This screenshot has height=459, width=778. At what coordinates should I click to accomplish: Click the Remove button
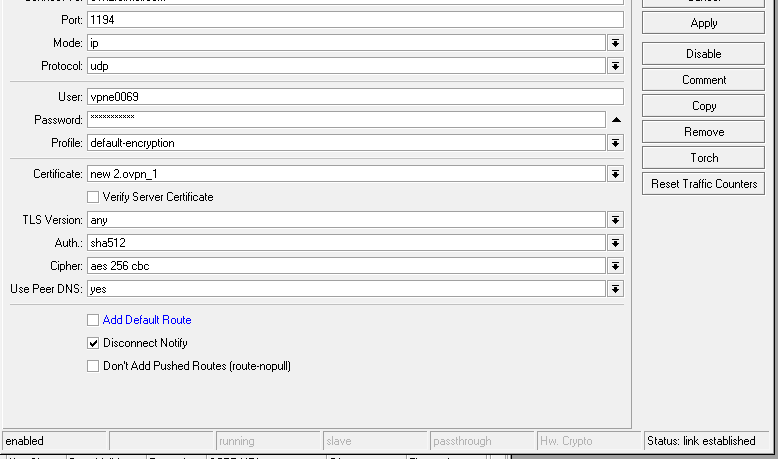click(703, 131)
